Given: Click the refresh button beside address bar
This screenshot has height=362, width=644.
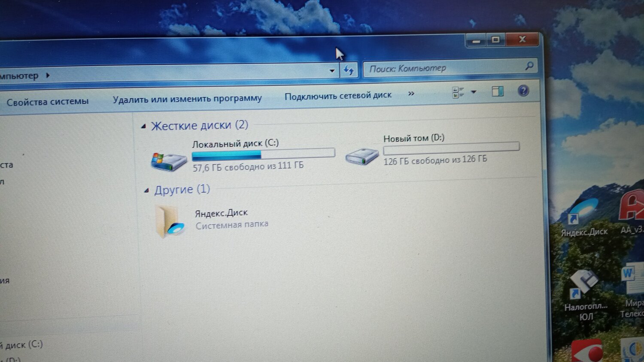Looking at the screenshot, I should [x=349, y=70].
